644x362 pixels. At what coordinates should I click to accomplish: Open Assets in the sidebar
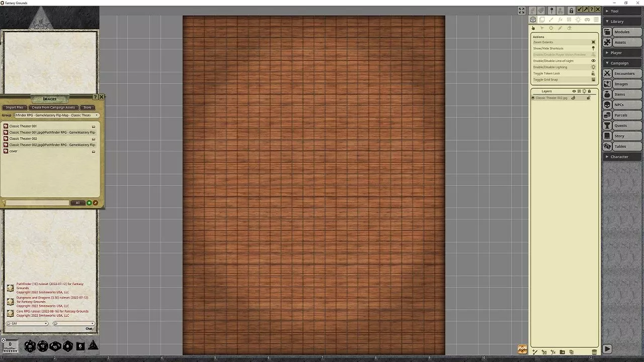click(x=623, y=42)
